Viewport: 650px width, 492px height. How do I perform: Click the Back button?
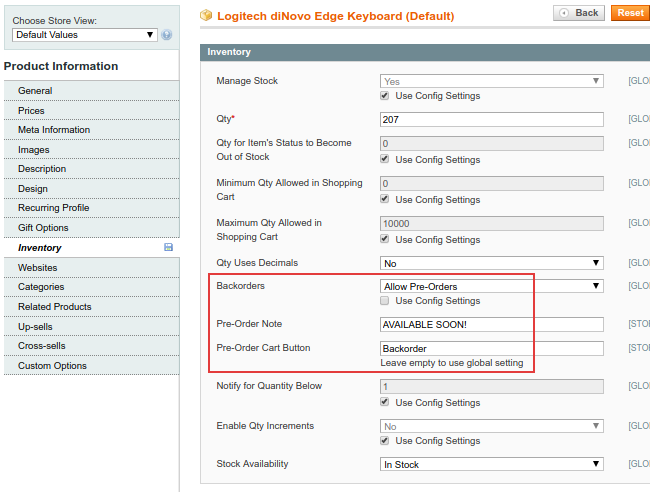click(579, 13)
